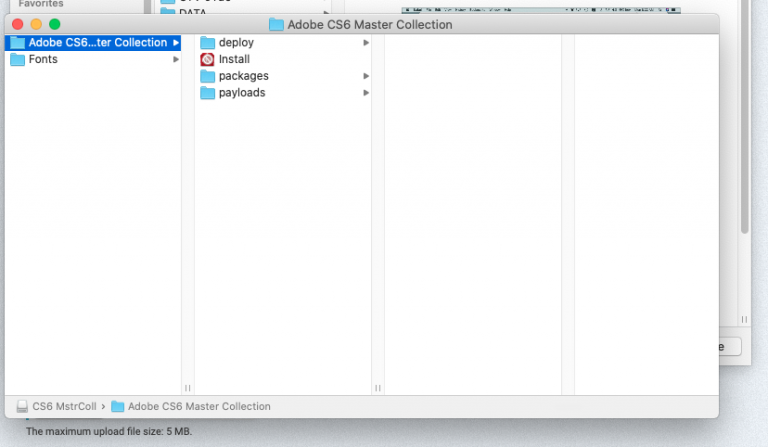768x447 pixels.
Task: Select the 'deploy' row text
Action: [x=236, y=43]
